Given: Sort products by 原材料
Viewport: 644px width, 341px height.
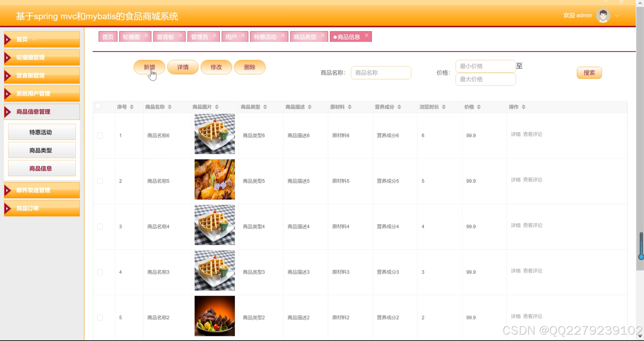Looking at the screenshot, I should (350, 107).
